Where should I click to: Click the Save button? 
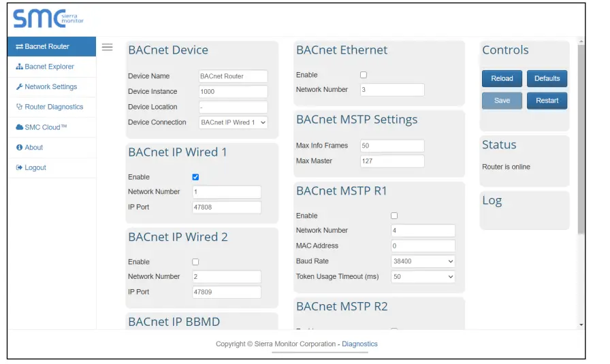coord(502,101)
